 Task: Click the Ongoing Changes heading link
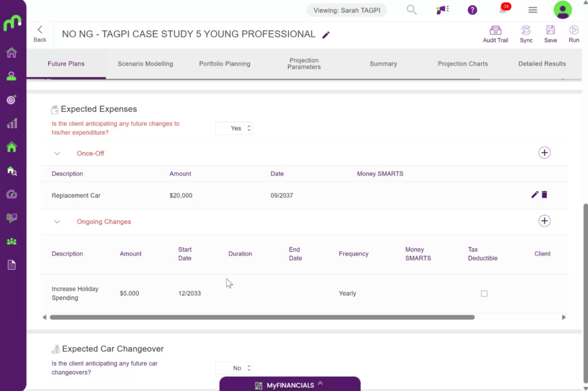104,222
